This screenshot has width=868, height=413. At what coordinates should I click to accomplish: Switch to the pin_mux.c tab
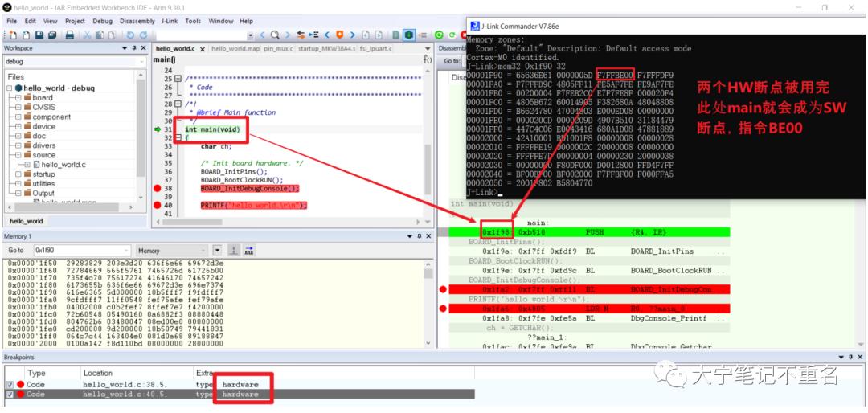point(278,49)
